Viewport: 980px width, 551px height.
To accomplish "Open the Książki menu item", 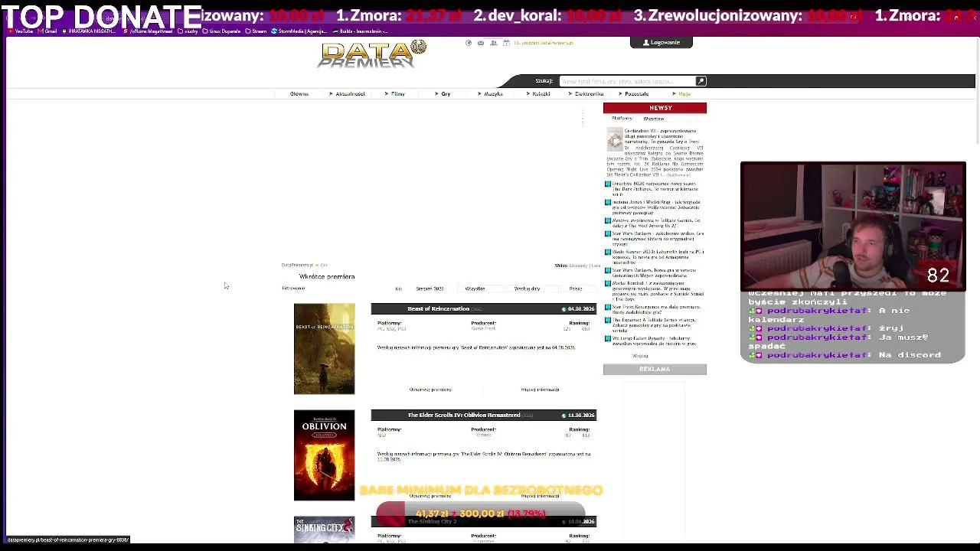I will tap(541, 94).
